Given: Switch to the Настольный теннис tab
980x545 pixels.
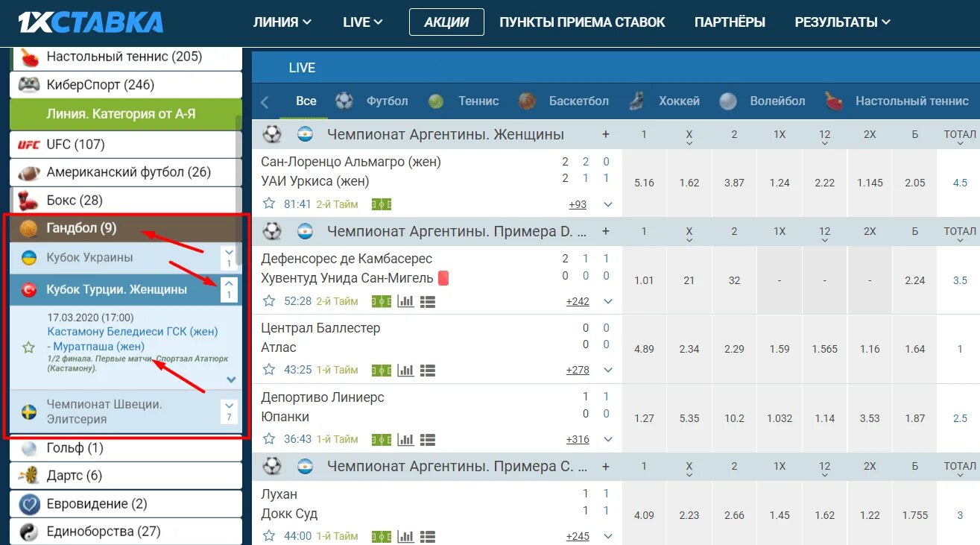Looking at the screenshot, I should 897,101.
